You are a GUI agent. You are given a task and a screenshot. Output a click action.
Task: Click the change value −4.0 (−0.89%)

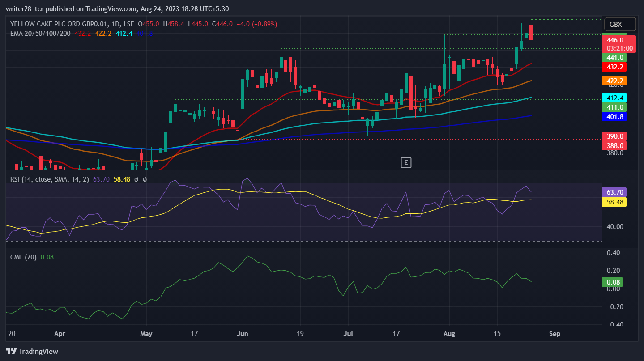[256, 24]
